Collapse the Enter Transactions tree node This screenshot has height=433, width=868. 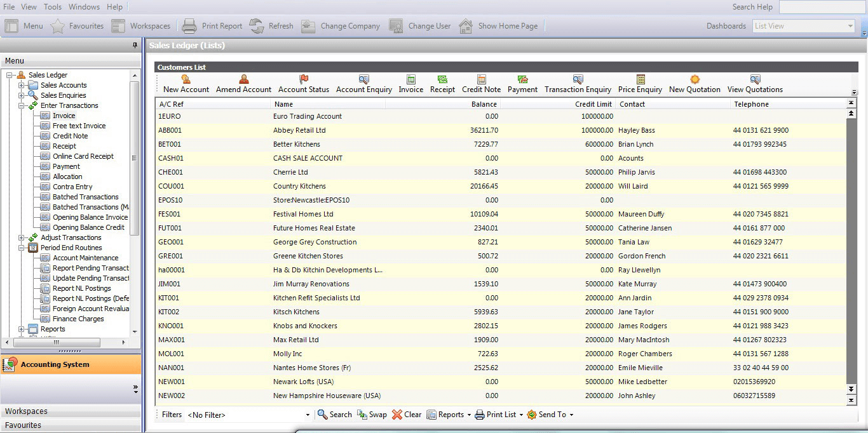click(22, 105)
